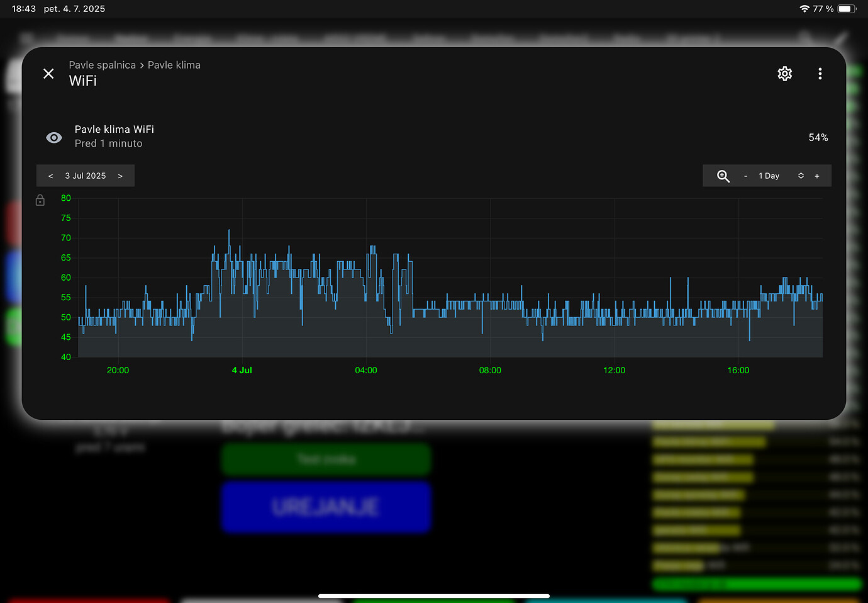Open the three-dot overflow menu

(x=820, y=74)
